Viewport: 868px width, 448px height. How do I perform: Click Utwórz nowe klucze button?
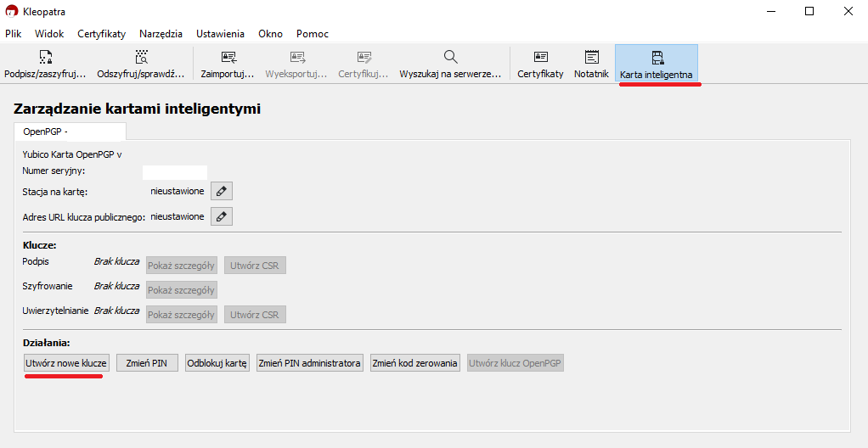pyautogui.click(x=66, y=363)
